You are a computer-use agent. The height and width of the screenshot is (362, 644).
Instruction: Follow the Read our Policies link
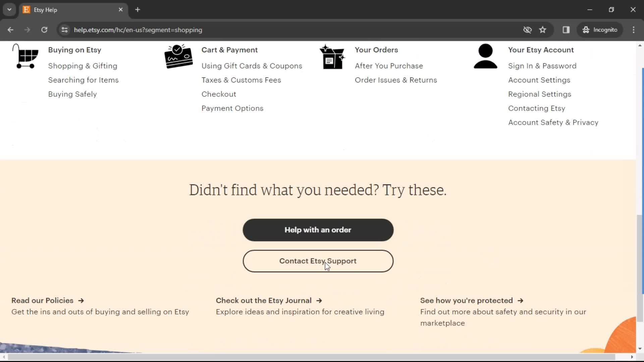tap(48, 301)
